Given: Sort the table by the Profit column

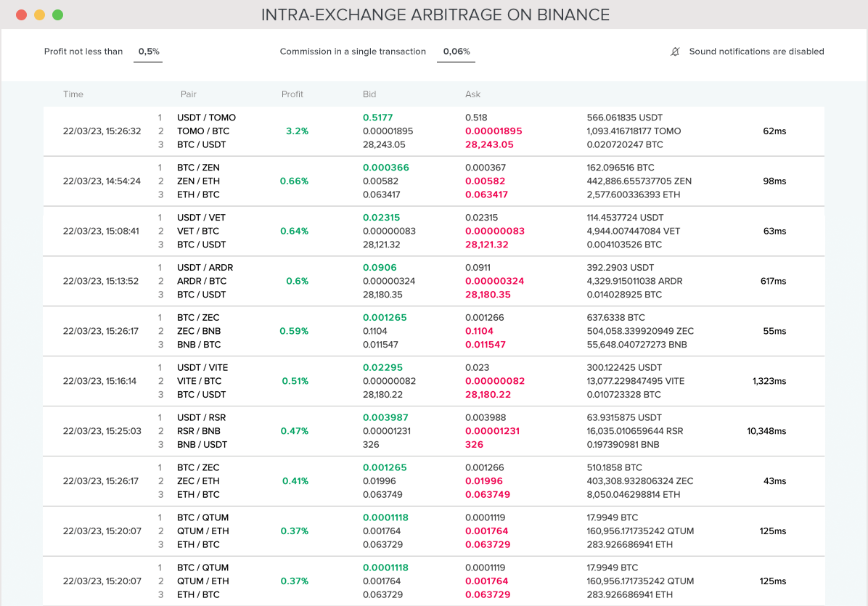Looking at the screenshot, I should pyautogui.click(x=292, y=94).
